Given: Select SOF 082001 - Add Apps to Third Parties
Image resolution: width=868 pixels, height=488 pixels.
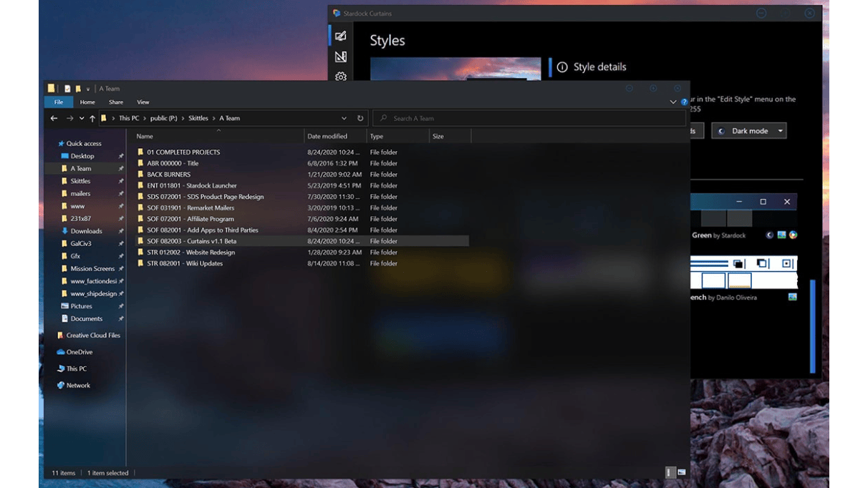Looking at the screenshot, I should click(302, 230).
